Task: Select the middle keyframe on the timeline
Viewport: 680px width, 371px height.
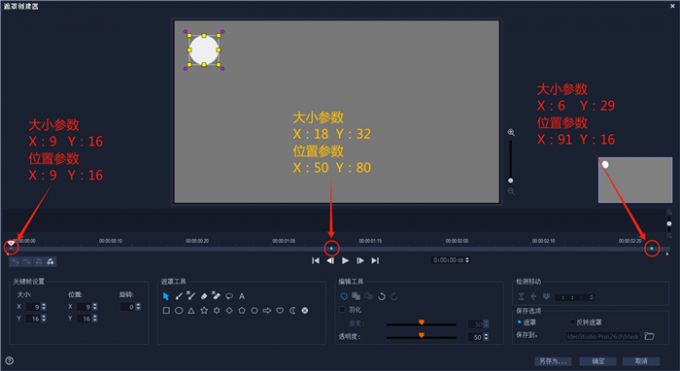Action: point(332,248)
